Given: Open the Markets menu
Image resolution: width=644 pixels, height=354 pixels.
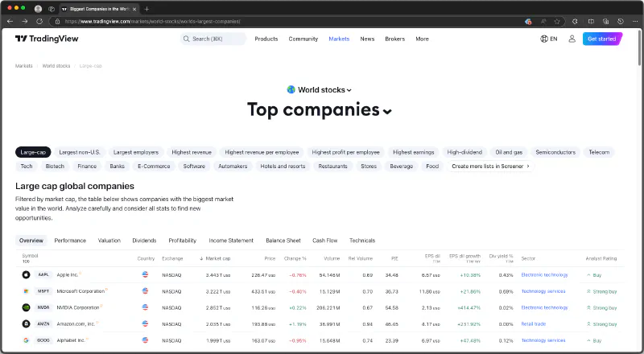Looking at the screenshot, I should tap(339, 39).
